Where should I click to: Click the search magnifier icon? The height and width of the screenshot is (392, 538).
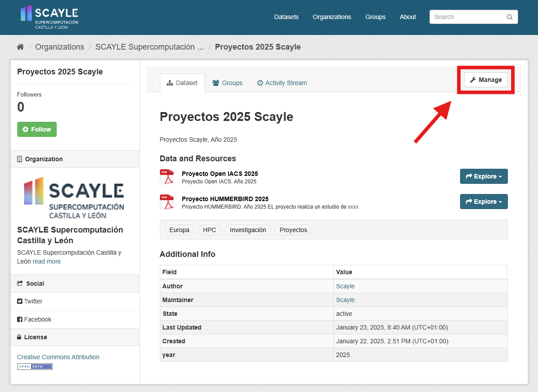[510, 17]
